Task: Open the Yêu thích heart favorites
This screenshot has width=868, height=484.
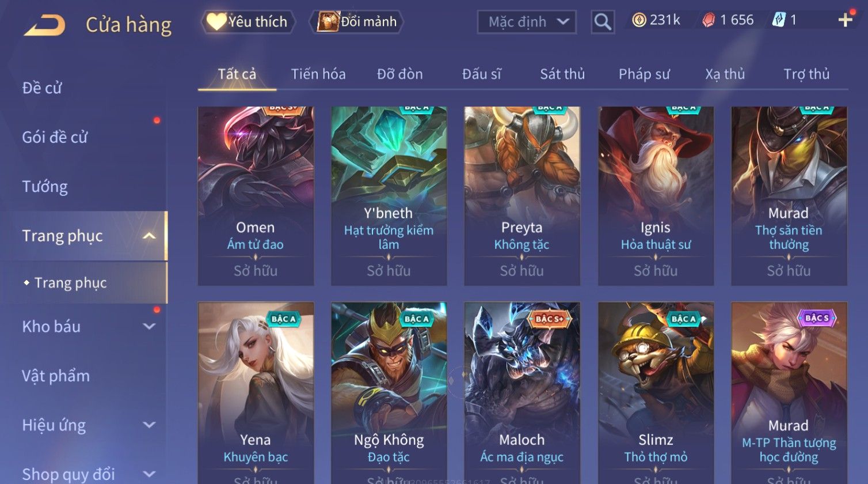Action: click(x=216, y=22)
